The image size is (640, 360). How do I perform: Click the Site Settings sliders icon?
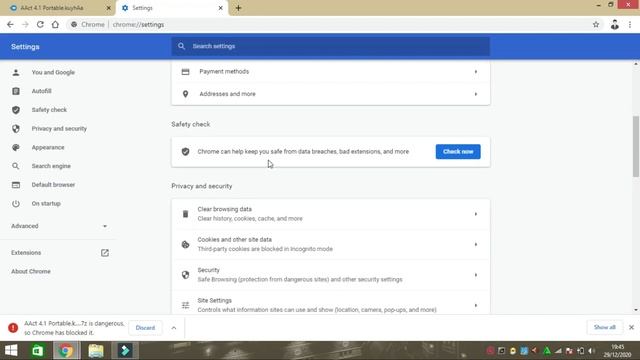tap(185, 305)
